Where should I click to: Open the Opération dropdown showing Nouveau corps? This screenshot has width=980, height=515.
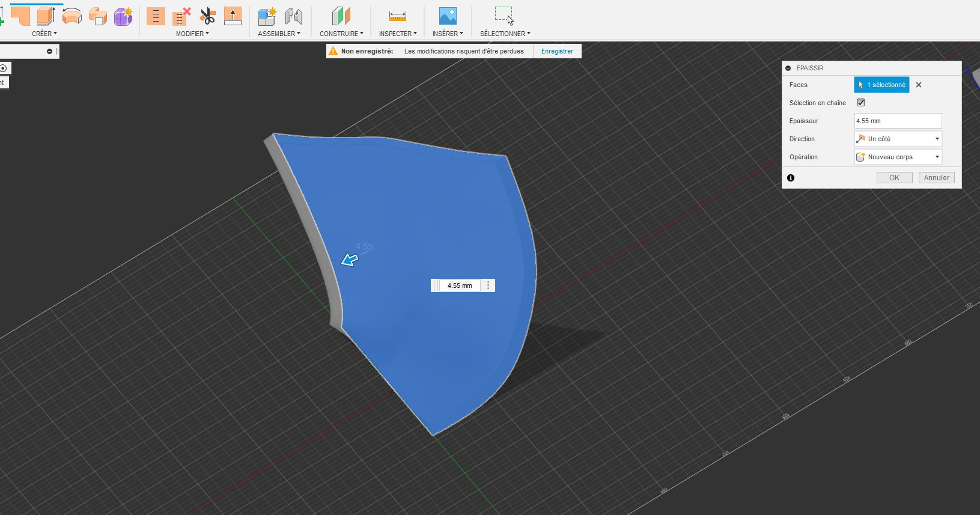[x=898, y=157]
